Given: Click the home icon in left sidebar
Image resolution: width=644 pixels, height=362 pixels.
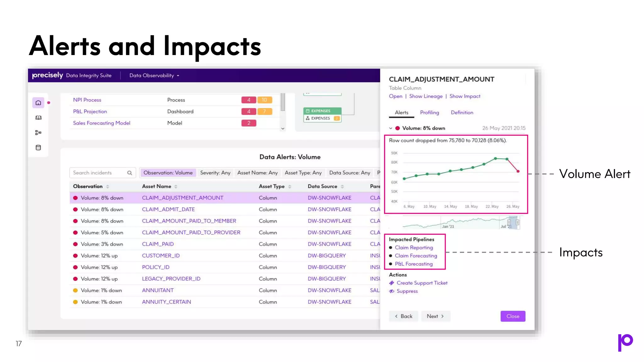Looking at the screenshot, I should (38, 103).
